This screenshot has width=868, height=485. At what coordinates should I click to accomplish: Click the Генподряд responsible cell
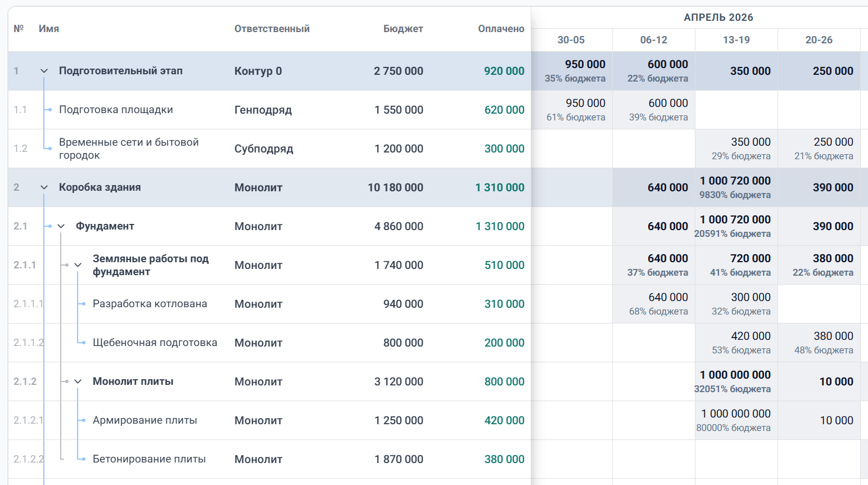(263, 110)
